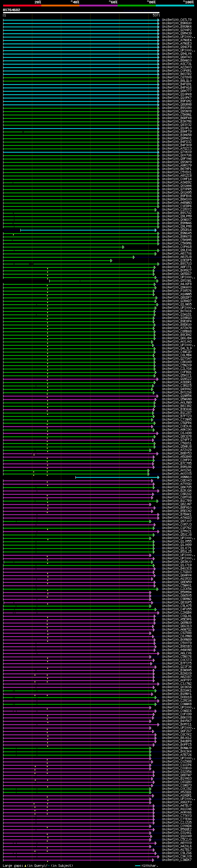Select hit label UniRef100_C5H9N1
Viewport: 197px width, 868px height.
(x=177, y=115)
